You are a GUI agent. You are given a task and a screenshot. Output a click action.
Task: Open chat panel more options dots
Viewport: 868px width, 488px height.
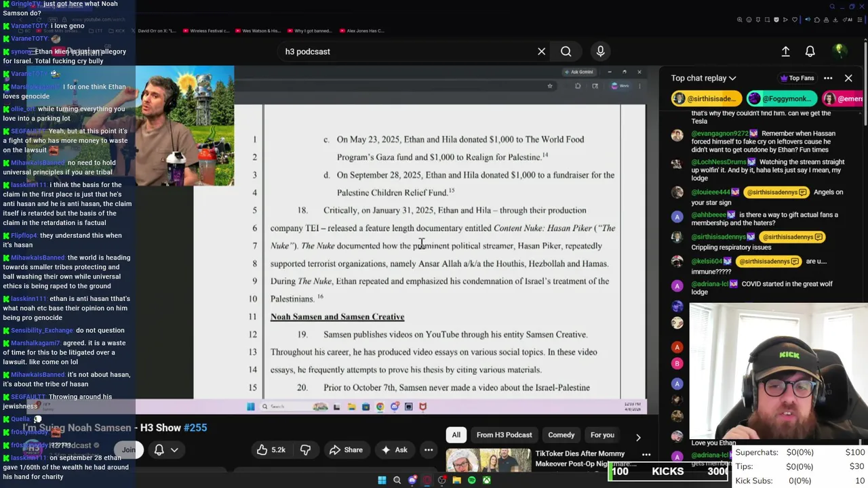[828, 78]
